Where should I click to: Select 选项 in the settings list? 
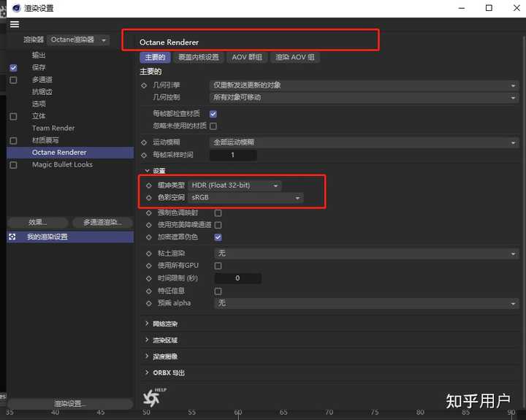click(39, 104)
